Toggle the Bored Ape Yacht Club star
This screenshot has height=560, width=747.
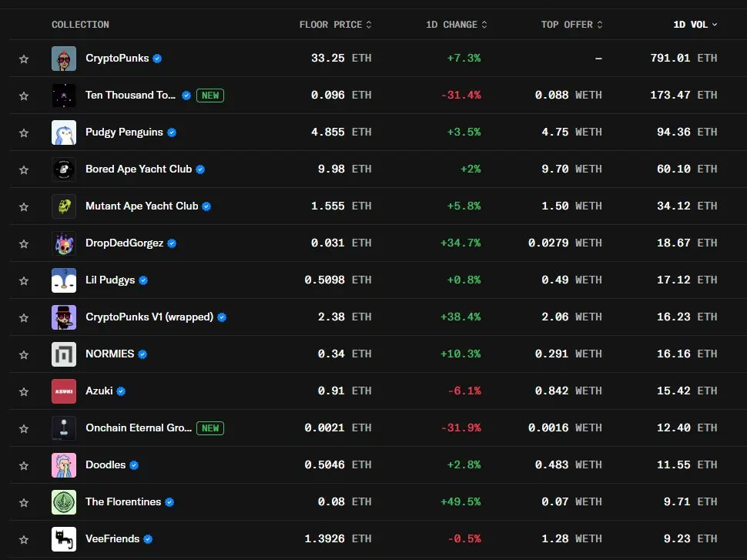(x=24, y=169)
